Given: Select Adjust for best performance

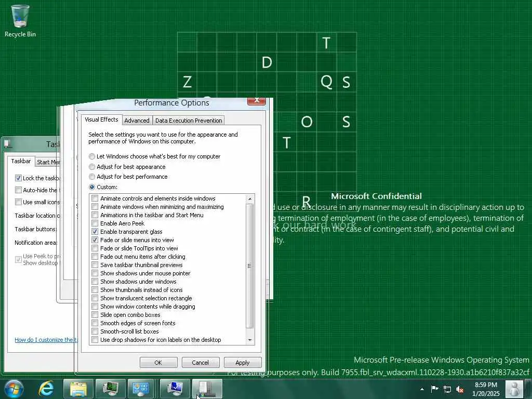Looking at the screenshot, I should [128, 177].
